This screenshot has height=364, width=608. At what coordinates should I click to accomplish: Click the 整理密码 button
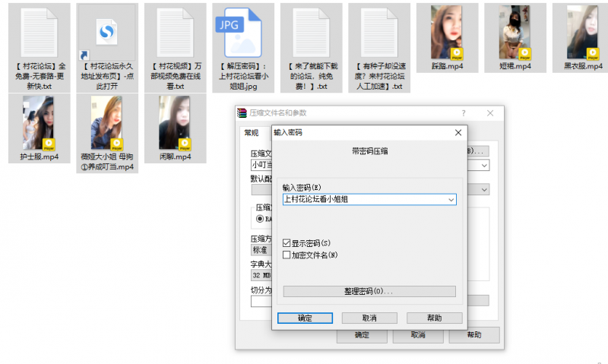(x=369, y=292)
